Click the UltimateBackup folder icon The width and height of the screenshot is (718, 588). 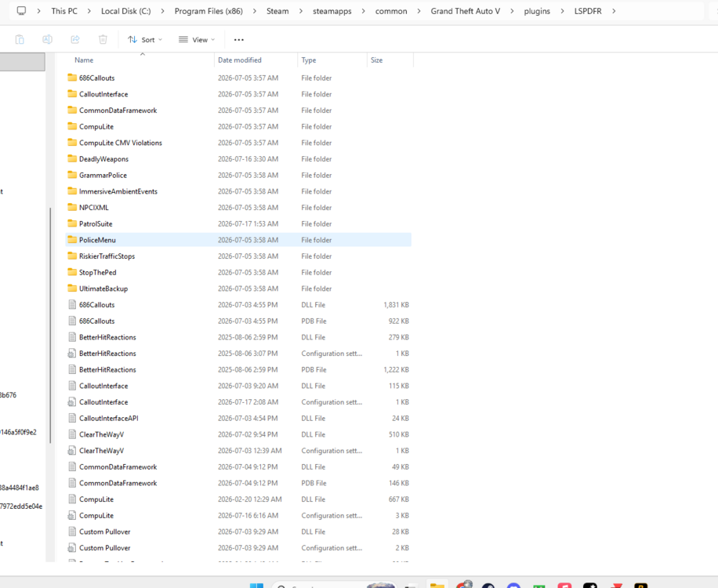pos(72,288)
